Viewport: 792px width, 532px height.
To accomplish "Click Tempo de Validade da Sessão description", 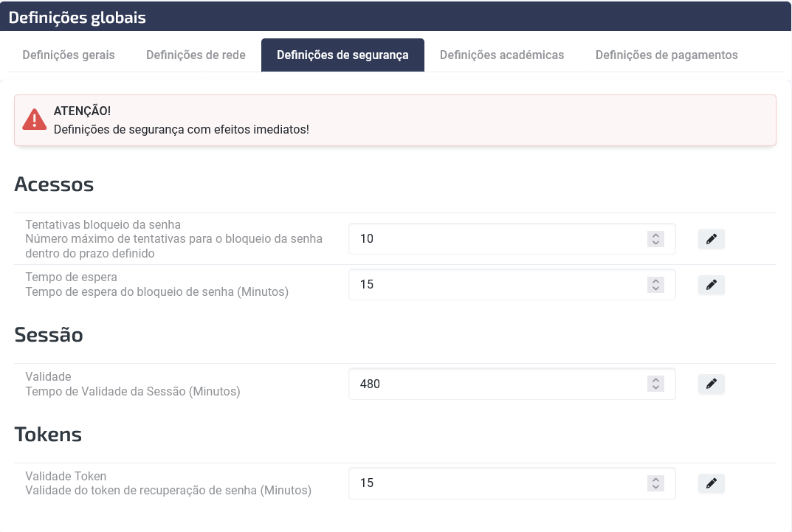I will coord(133,391).
